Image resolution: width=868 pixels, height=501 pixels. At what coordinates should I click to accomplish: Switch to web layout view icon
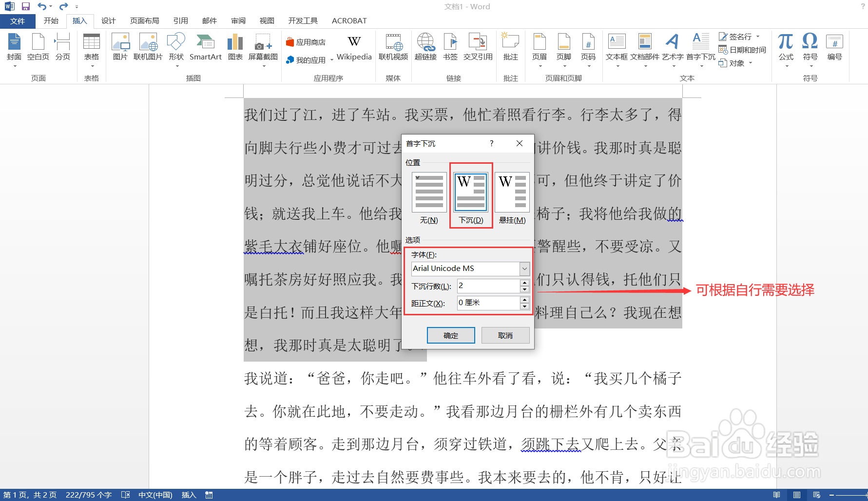[817, 495]
